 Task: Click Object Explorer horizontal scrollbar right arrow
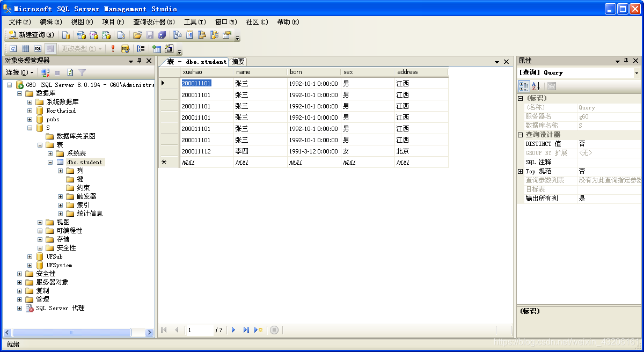point(150,333)
